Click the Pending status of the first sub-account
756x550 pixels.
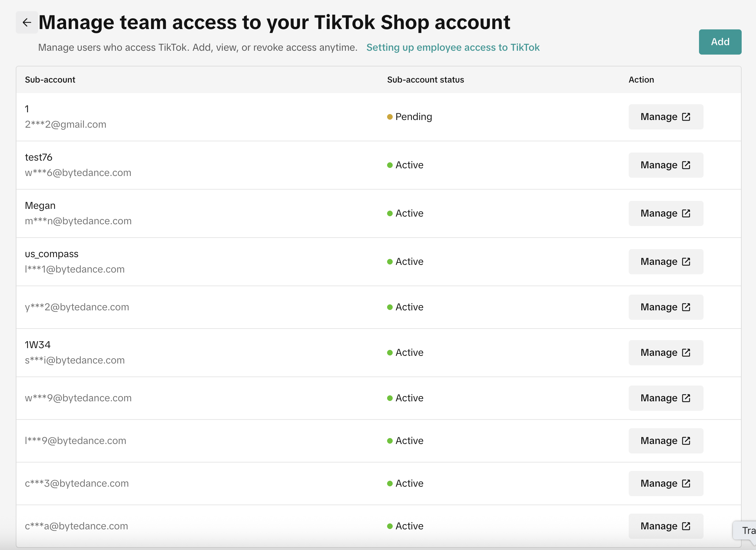tap(413, 117)
